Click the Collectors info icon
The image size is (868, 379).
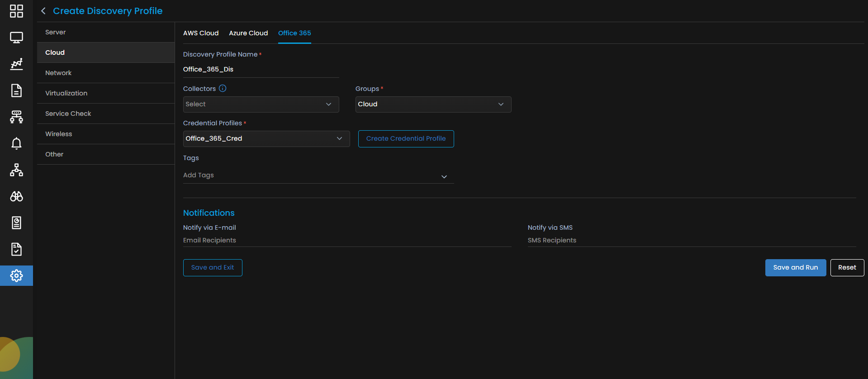pos(223,88)
